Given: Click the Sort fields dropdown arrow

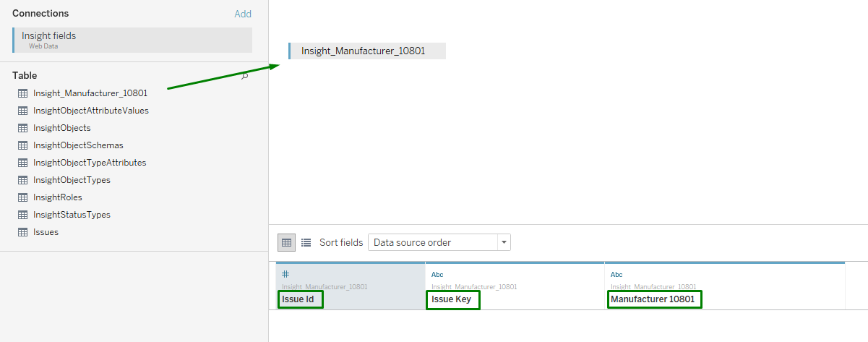Looking at the screenshot, I should pyautogui.click(x=504, y=242).
